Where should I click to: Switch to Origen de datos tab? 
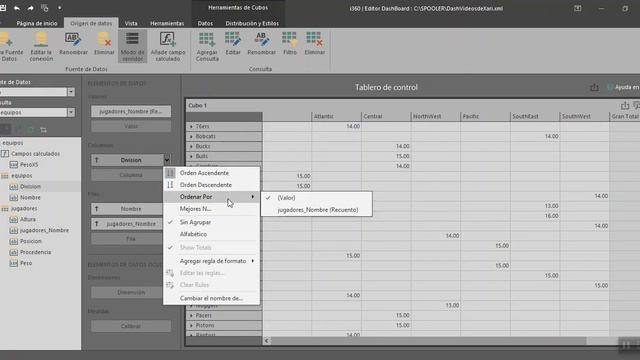click(91, 23)
